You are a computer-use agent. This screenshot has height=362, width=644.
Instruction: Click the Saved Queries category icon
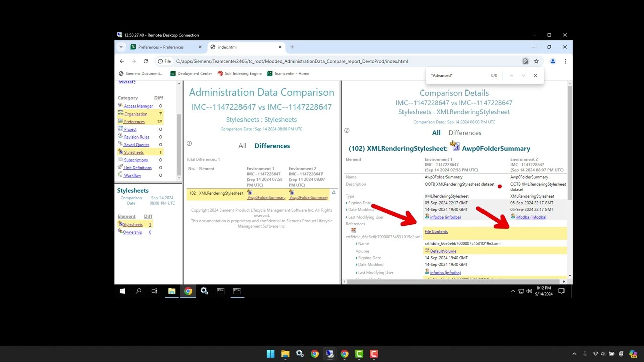(120, 144)
